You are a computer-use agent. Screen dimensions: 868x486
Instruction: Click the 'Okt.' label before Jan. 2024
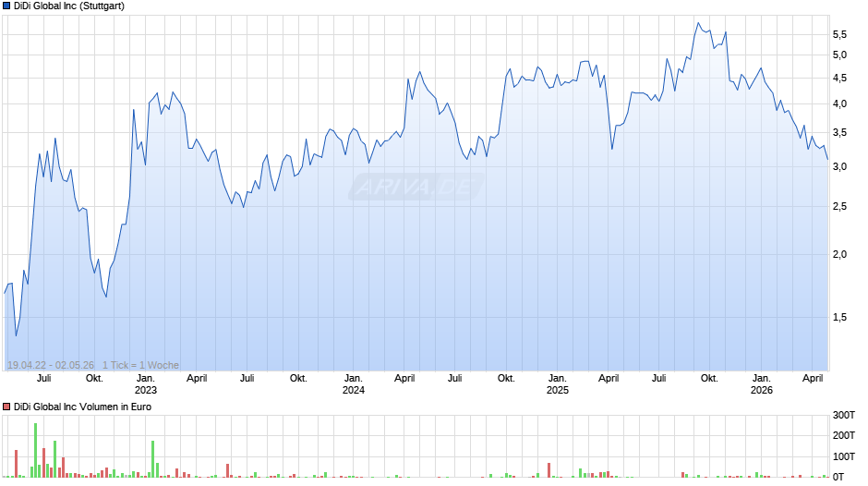298,379
